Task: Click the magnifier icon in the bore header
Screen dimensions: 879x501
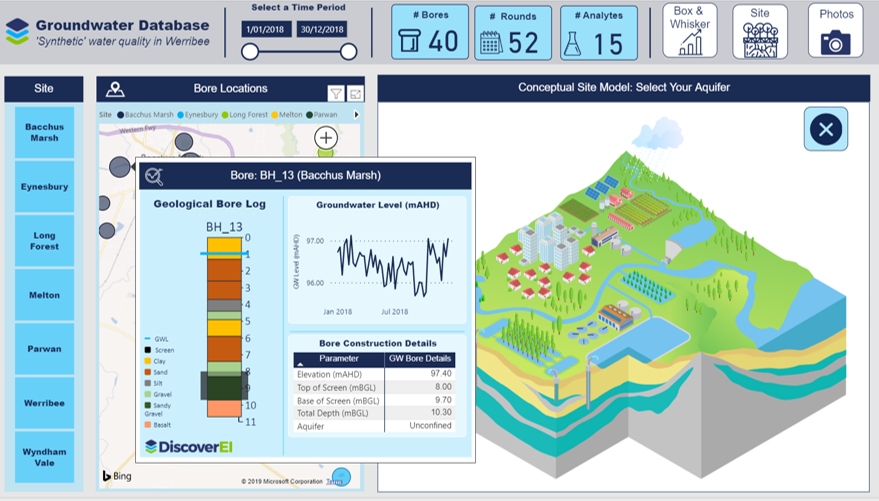Action: tap(154, 176)
